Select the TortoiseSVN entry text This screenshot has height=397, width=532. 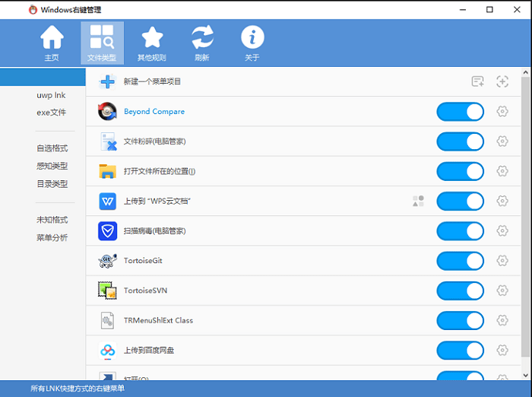[145, 291]
